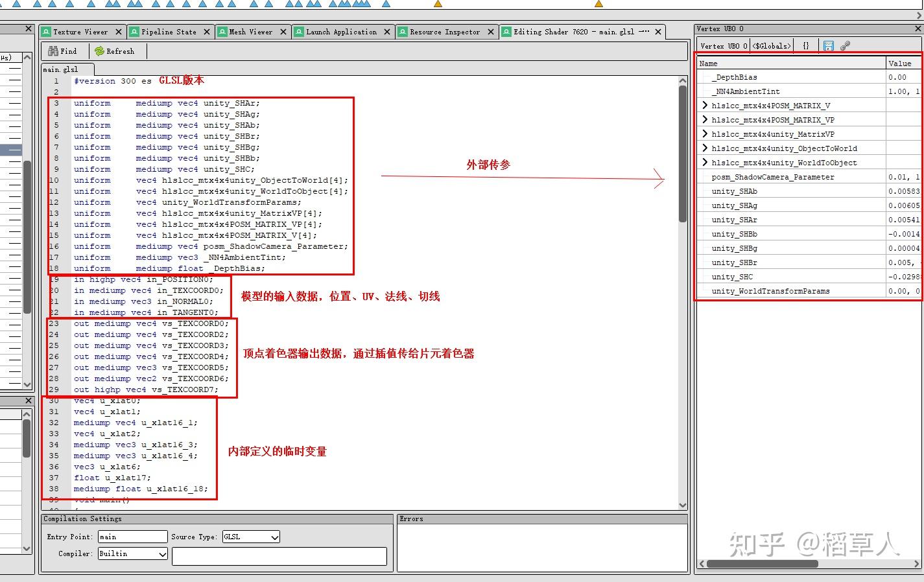Click the chain link icon in Vertex UBO panel
This screenshot has width=924, height=582.
point(845,45)
